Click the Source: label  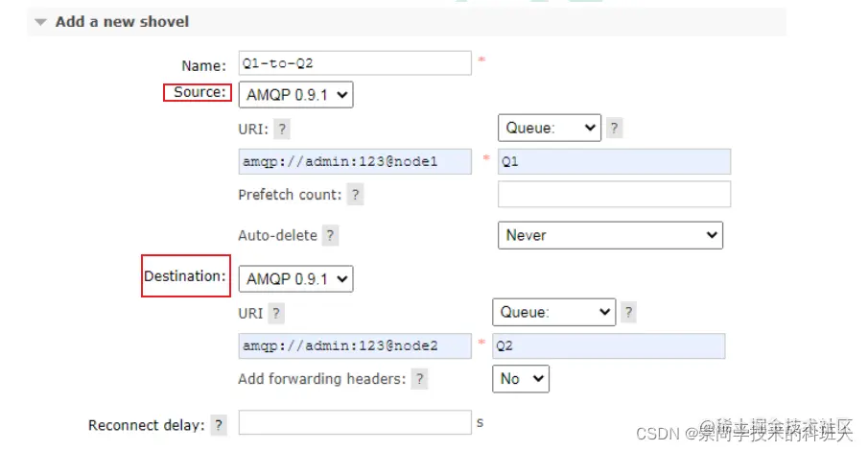click(199, 92)
